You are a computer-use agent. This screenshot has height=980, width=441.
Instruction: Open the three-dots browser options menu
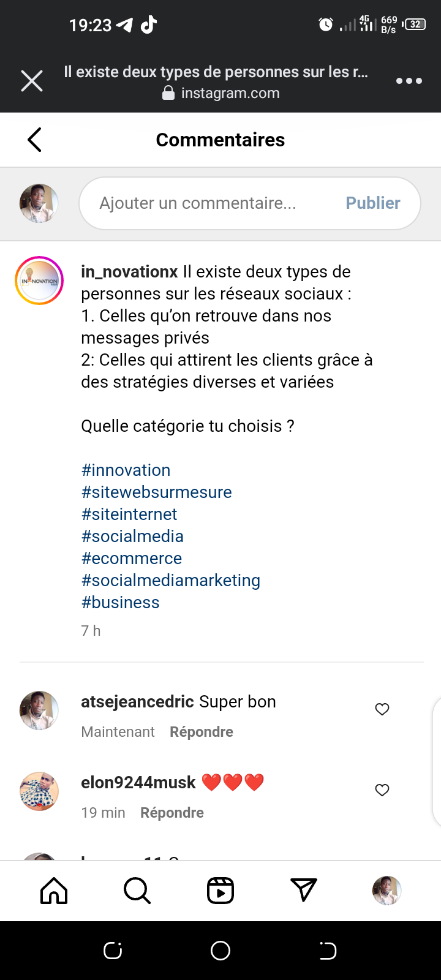click(409, 81)
